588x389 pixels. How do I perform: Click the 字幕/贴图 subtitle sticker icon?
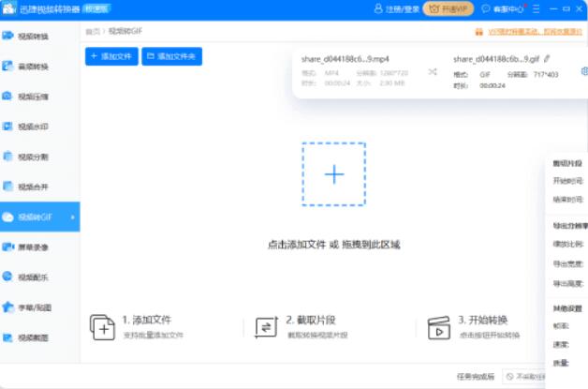(7, 307)
